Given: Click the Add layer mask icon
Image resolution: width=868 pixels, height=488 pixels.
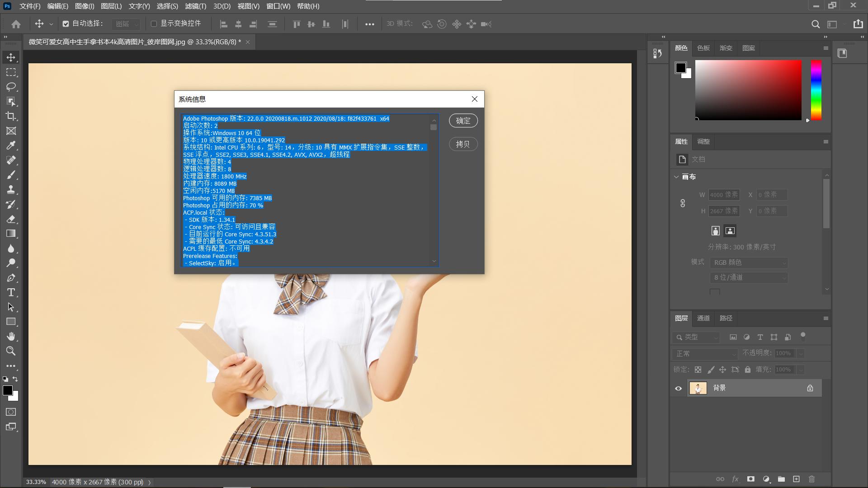Looking at the screenshot, I should coord(750,479).
